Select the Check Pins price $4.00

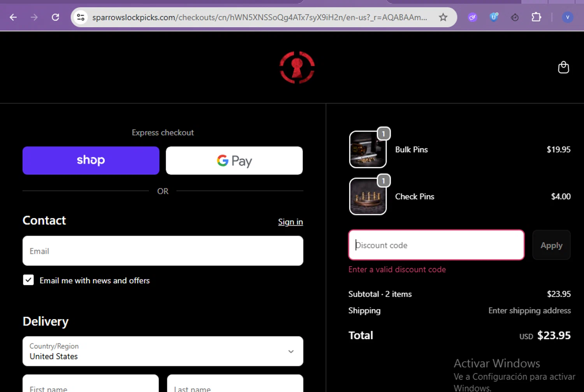(561, 197)
